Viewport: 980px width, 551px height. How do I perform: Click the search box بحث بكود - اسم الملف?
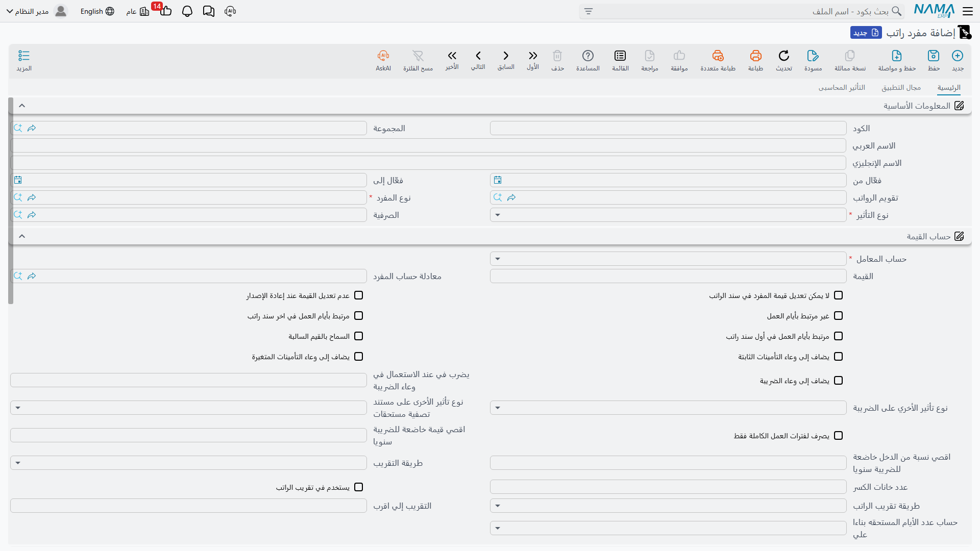pos(743,11)
